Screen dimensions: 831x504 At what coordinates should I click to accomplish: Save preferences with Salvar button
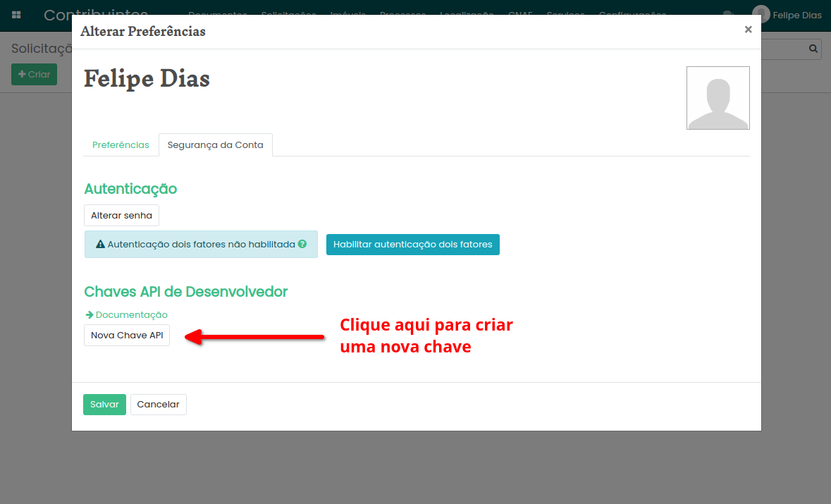(104, 405)
